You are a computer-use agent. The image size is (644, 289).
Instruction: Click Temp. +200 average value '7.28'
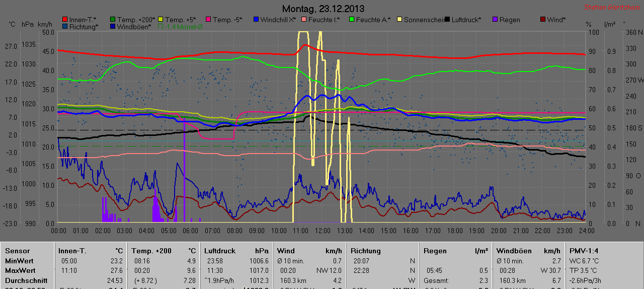click(x=189, y=280)
